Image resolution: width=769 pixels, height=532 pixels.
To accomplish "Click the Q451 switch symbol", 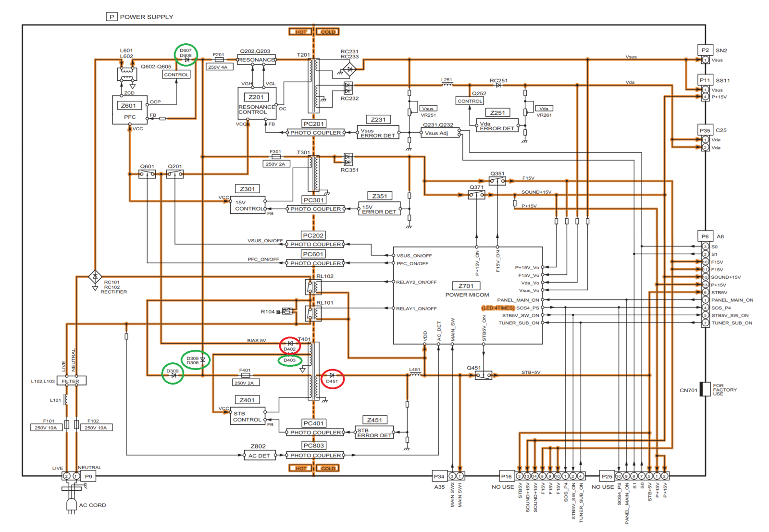I will [484, 375].
